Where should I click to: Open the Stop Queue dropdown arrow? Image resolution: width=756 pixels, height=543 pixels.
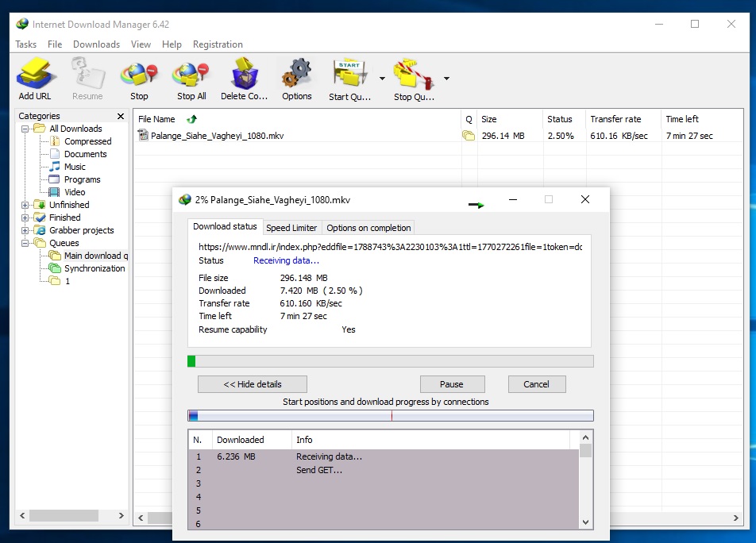click(x=446, y=79)
